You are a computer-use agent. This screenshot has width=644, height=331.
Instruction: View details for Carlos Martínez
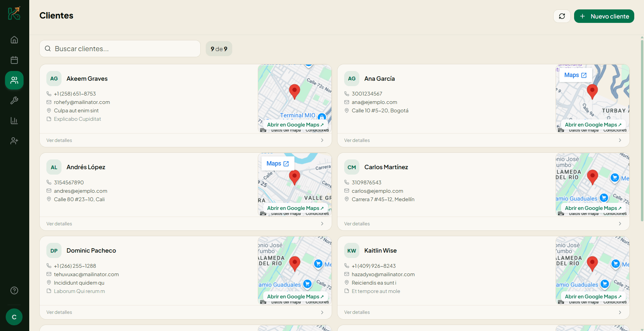357,224
